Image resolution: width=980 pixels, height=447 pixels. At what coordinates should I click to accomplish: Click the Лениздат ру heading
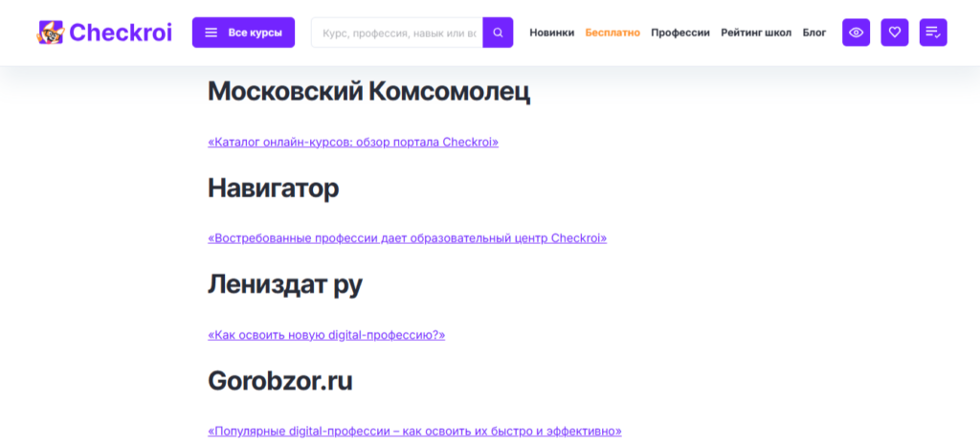[285, 284]
